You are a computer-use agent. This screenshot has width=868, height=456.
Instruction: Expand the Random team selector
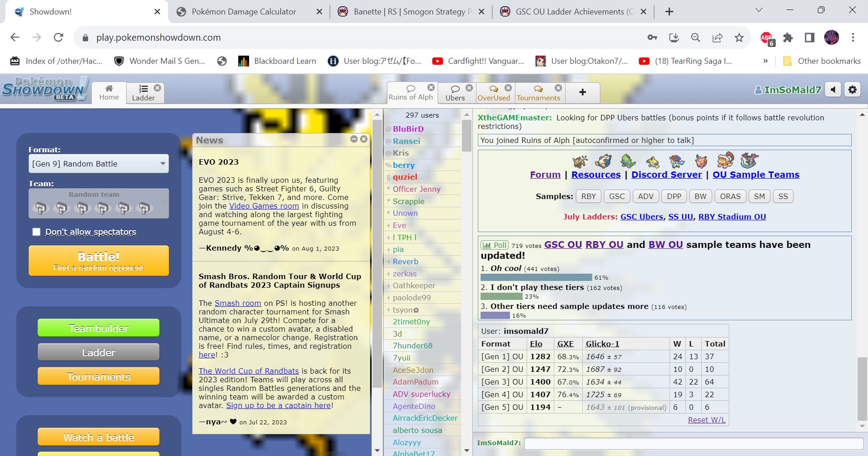click(99, 204)
